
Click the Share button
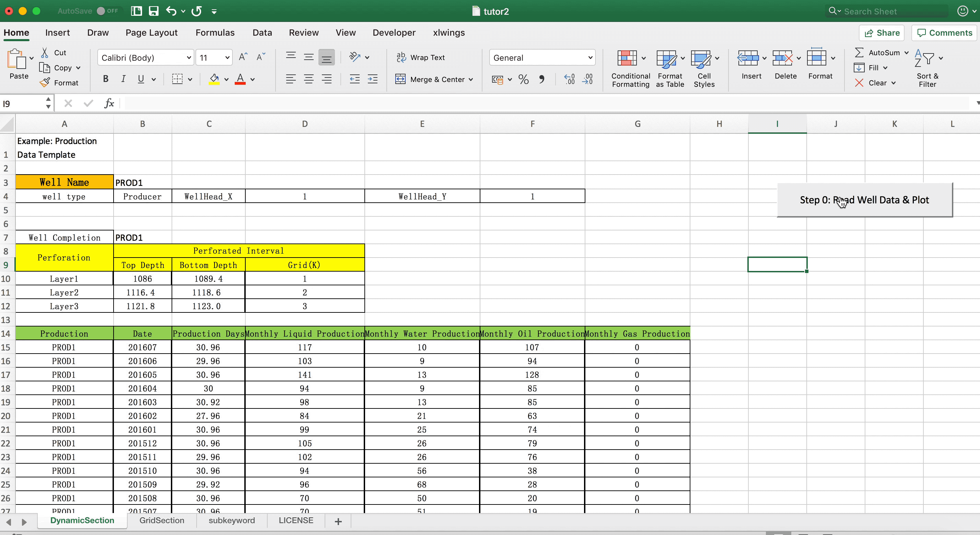pyautogui.click(x=882, y=33)
